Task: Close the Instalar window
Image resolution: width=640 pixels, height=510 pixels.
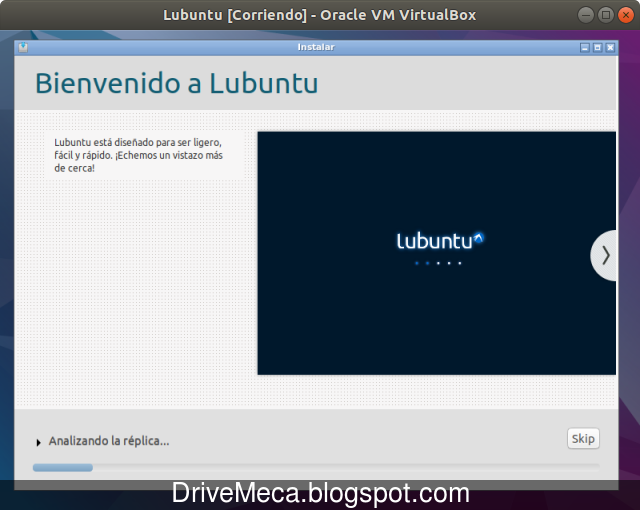Action: pyautogui.click(x=610, y=48)
